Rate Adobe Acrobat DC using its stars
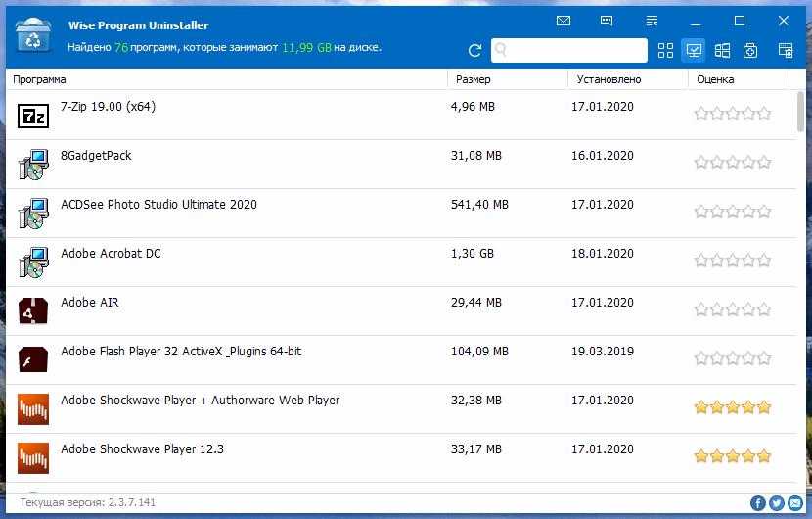Screen dimensions: 812x519 point(732,260)
